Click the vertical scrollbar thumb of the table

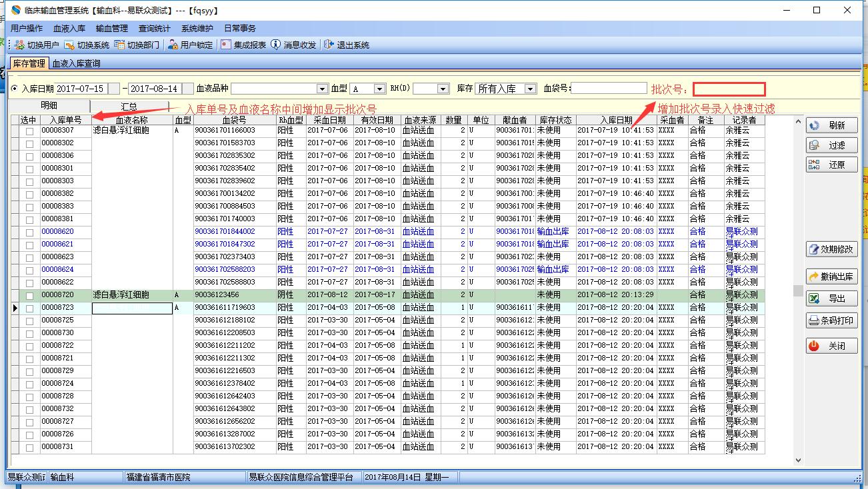pos(798,290)
